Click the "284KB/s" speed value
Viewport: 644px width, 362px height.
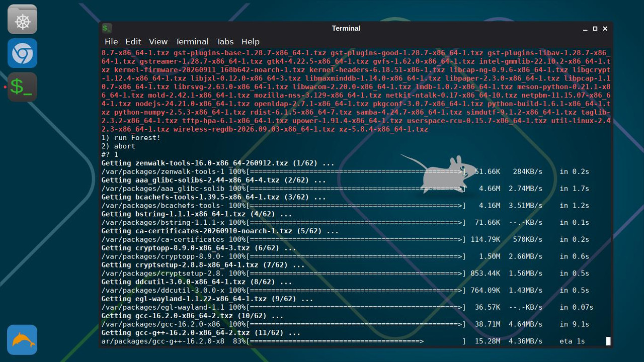click(x=528, y=171)
